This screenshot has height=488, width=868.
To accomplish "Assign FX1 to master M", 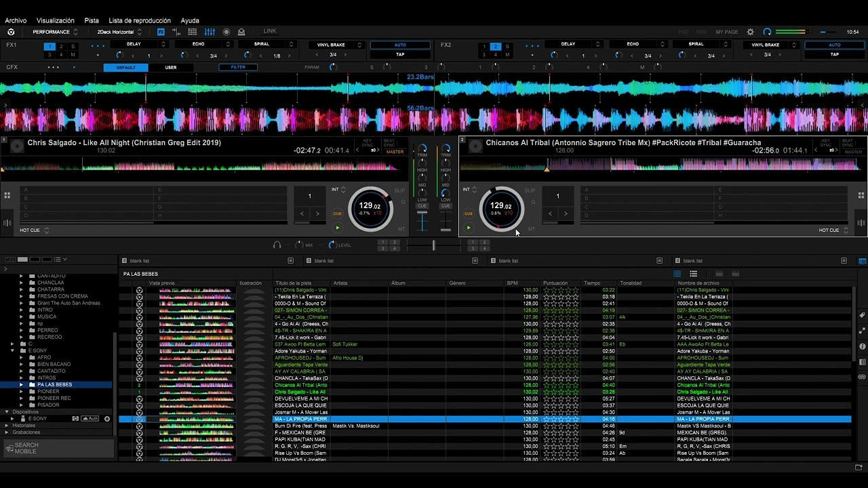I will 73,55.
